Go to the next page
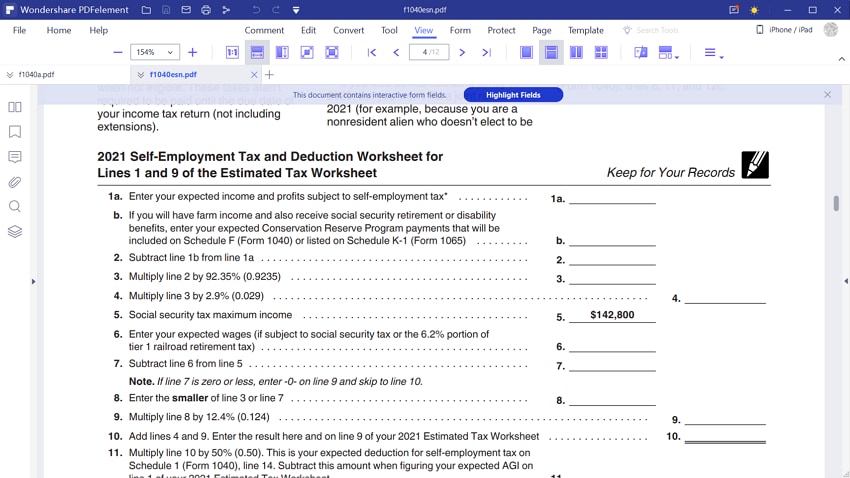 coord(462,53)
